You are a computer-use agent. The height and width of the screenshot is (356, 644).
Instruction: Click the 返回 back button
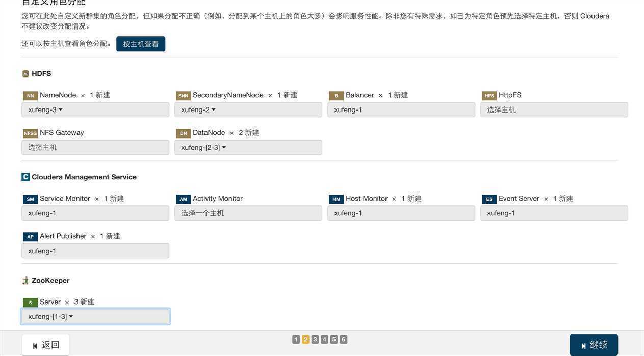tap(46, 345)
